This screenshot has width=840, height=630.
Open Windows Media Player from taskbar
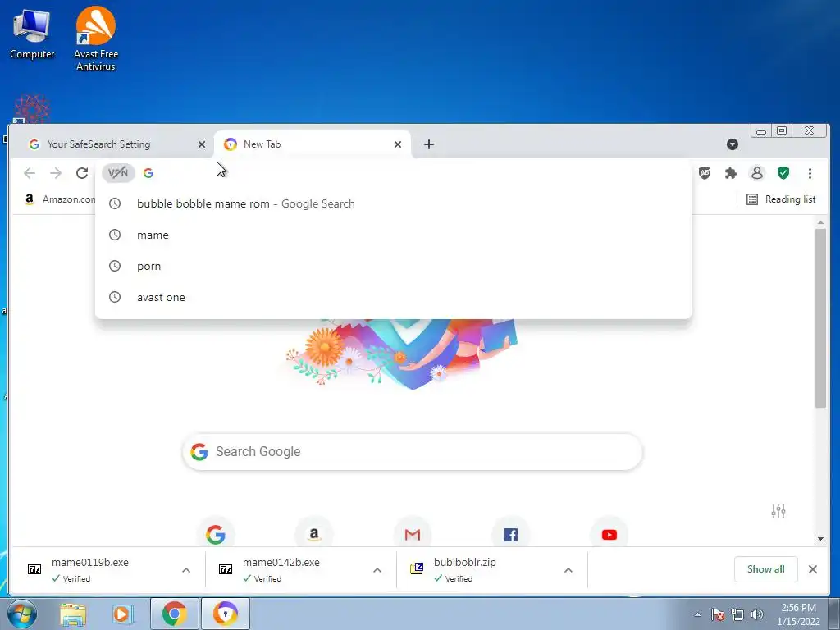(x=121, y=614)
